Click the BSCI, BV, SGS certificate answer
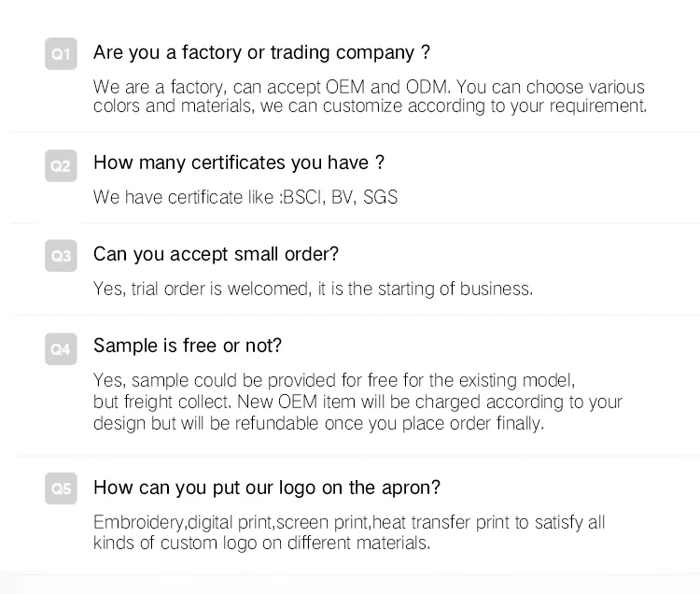700x594 pixels. pos(245,197)
